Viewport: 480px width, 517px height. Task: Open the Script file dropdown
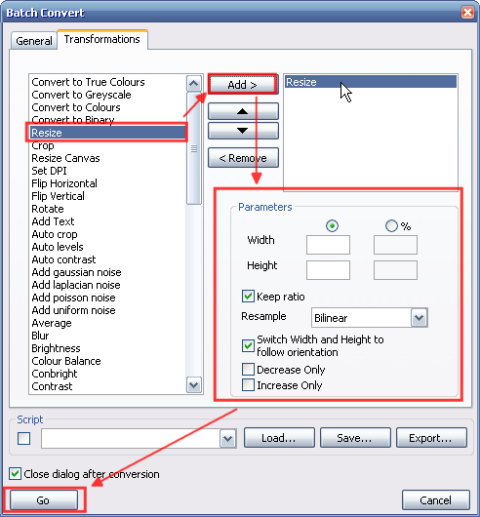click(228, 438)
